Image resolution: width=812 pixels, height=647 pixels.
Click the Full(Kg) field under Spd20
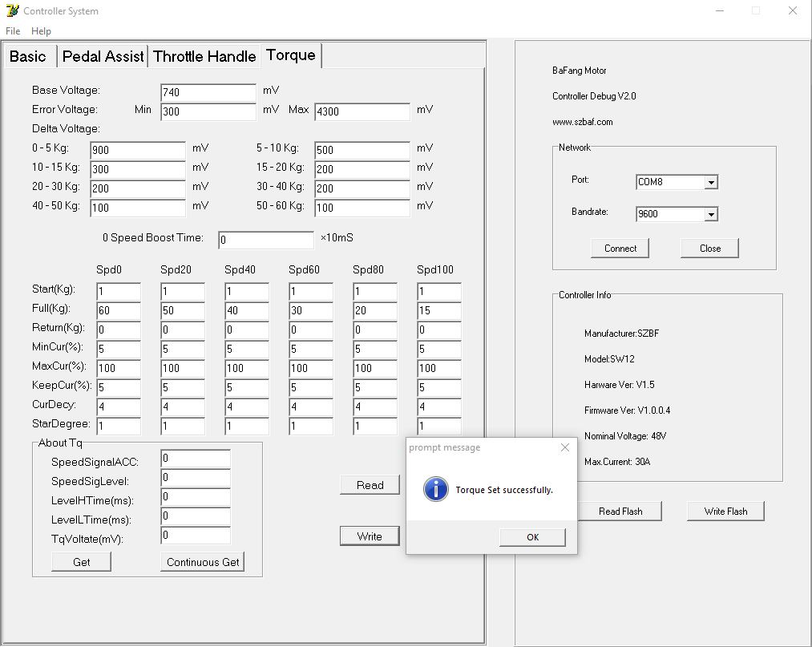(183, 310)
